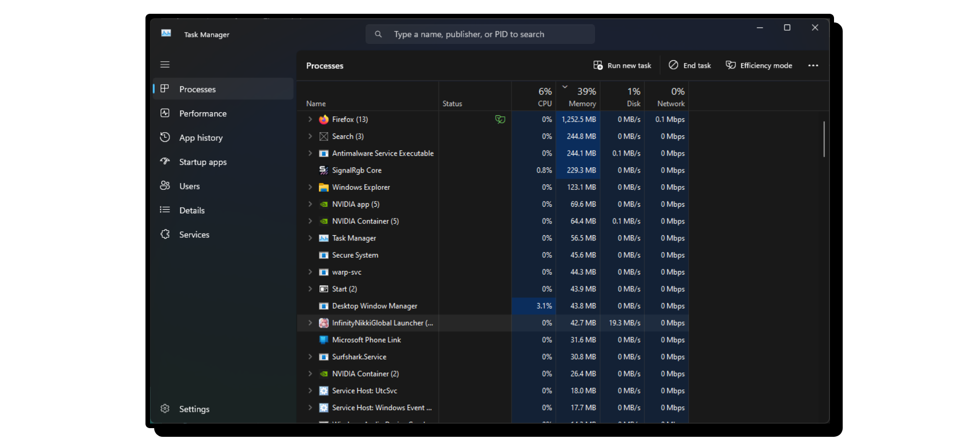Open the Performance page icon

[x=165, y=113]
